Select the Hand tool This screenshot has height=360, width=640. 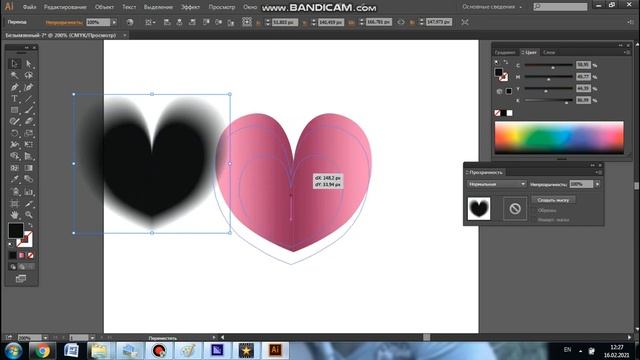pyautogui.click(x=15, y=215)
